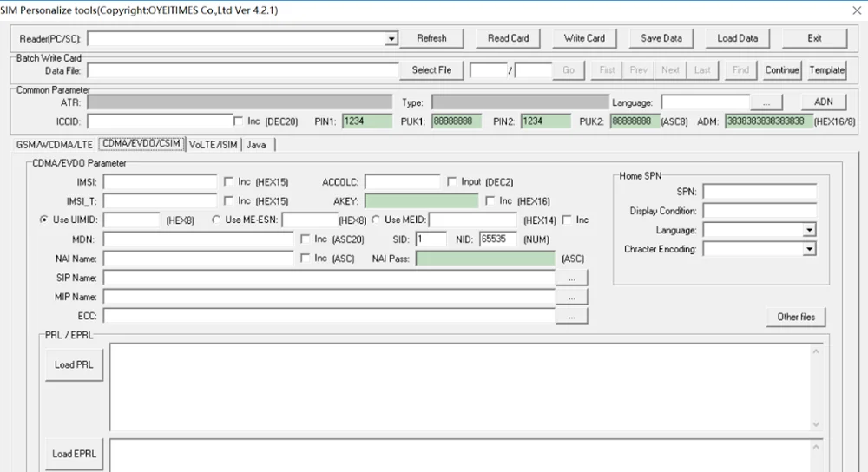Click the Load PRL button
868x472 pixels.
coord(74,364)
